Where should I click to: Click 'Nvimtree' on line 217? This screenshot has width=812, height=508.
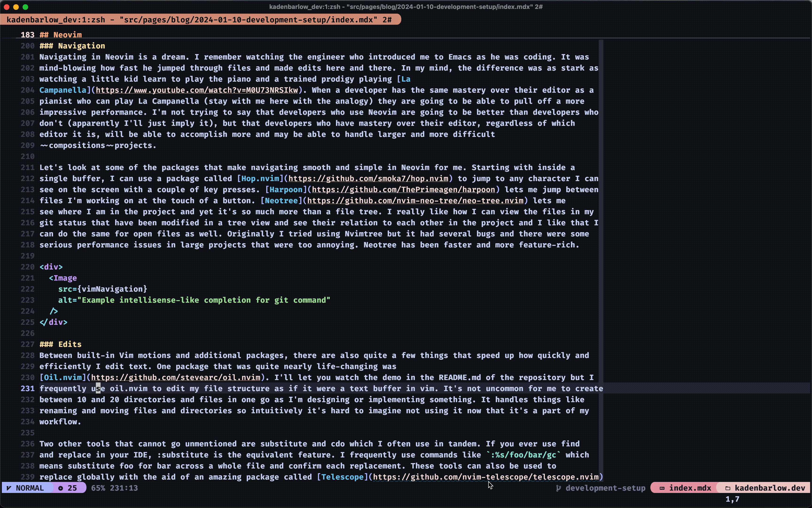coord(364,234)
